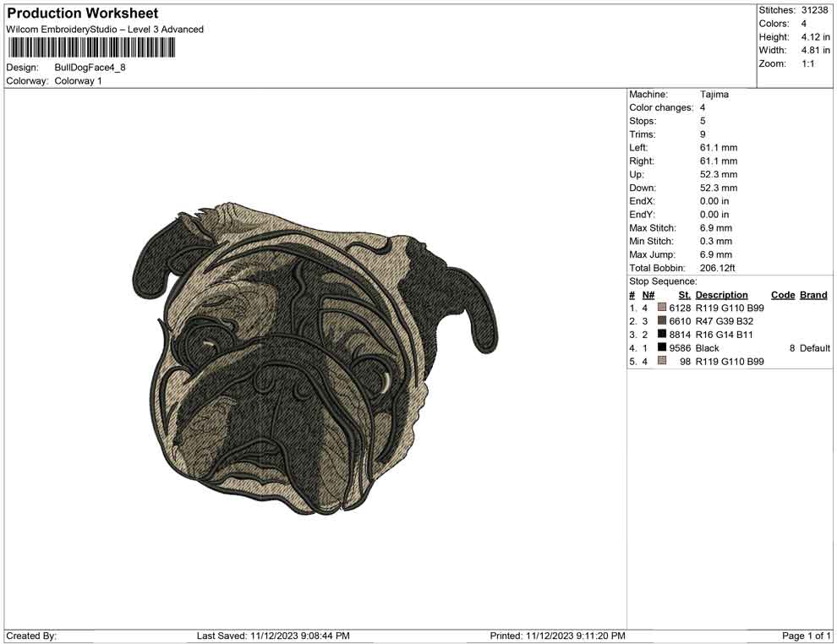
Task: Click the Width value '4.81 in'
Action: [816, 50]
